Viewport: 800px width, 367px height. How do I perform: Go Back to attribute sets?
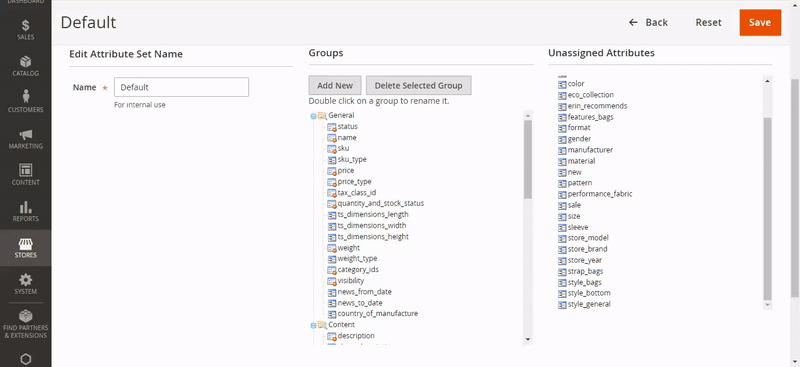[648, 22]
